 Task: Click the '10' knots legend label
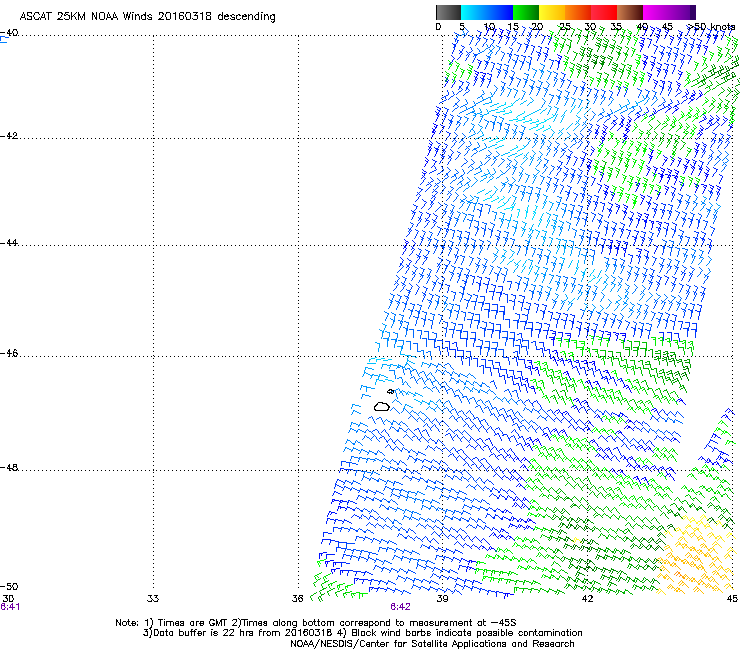489,27
